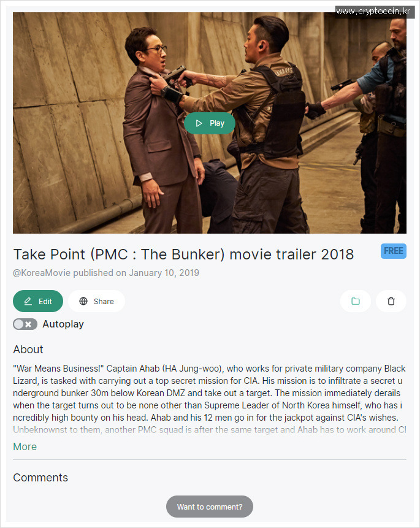Viewport: 420px width, 528px height.
Task: Play the Take Point movie trailer
Action: pos(210,123)
